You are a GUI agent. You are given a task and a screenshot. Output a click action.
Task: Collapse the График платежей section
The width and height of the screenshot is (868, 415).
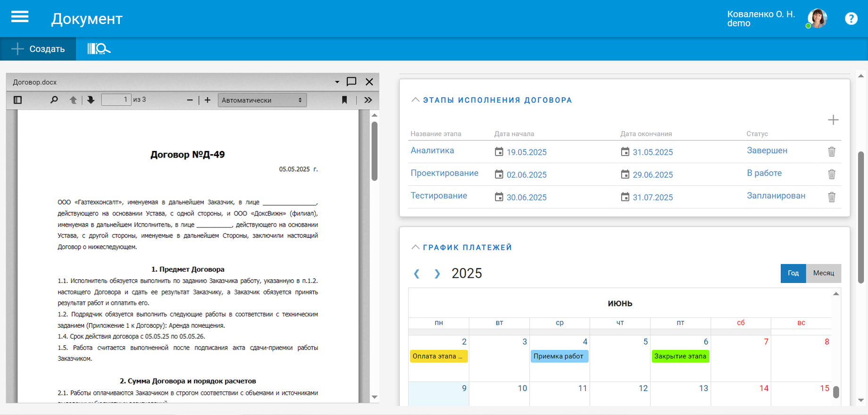pyautogui.click(x=415, y=247)
